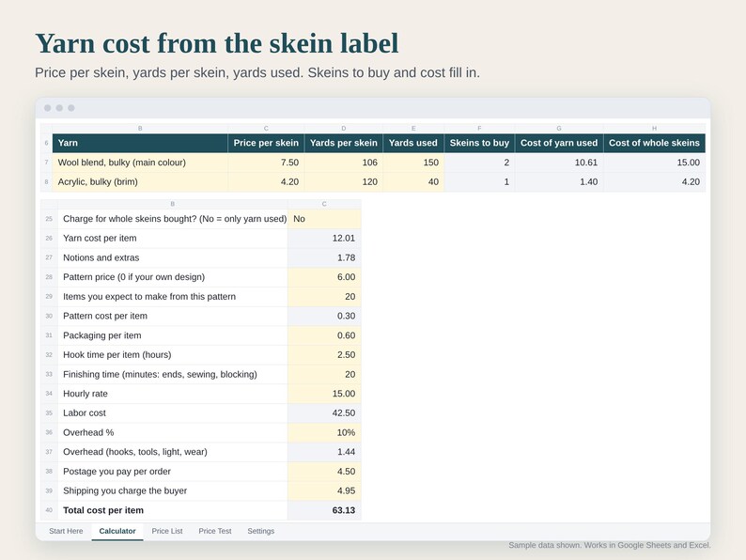Select the 'Cost of whole skeins' column header
The width and height of the screenshot is (746, 560).
(654, 143)
